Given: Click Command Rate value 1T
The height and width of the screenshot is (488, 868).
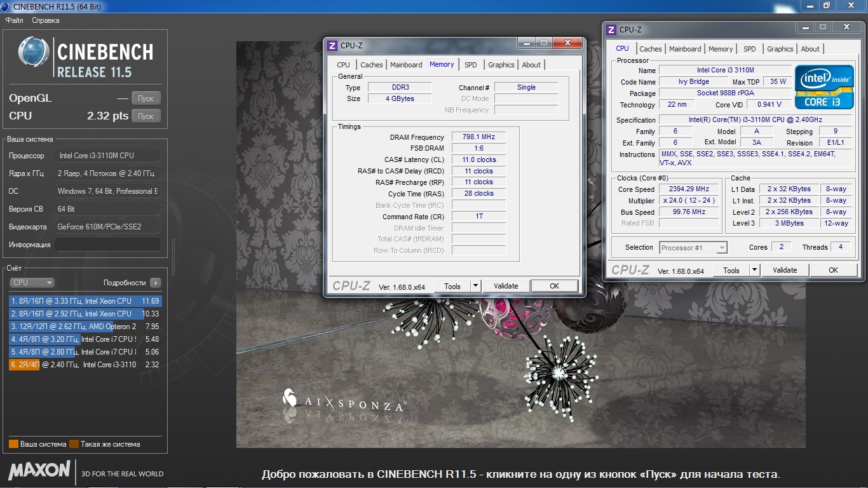Looking at the screenshot, I should point(478,216).
